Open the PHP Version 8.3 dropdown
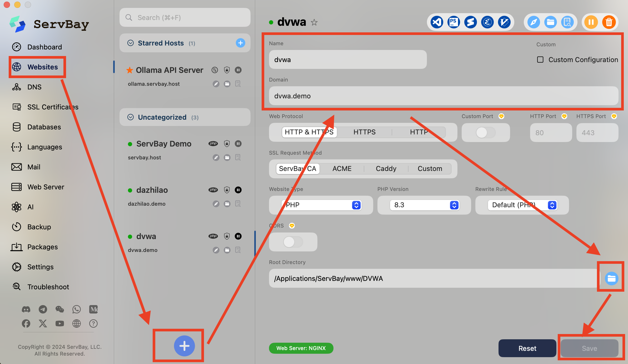The height and width of the screenshot is (364, 628). pyautogui.click(x=424, y=205)
